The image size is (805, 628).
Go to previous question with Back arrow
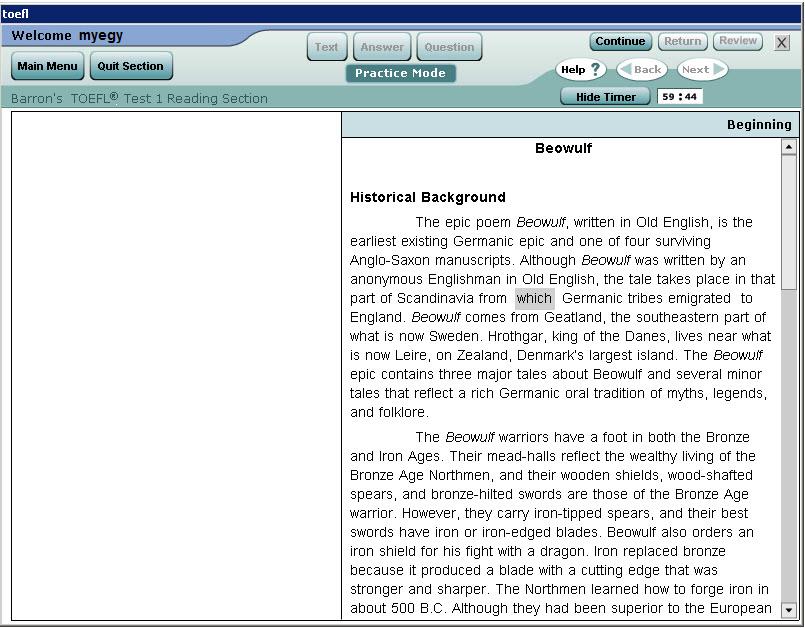(x=641, y=69)
